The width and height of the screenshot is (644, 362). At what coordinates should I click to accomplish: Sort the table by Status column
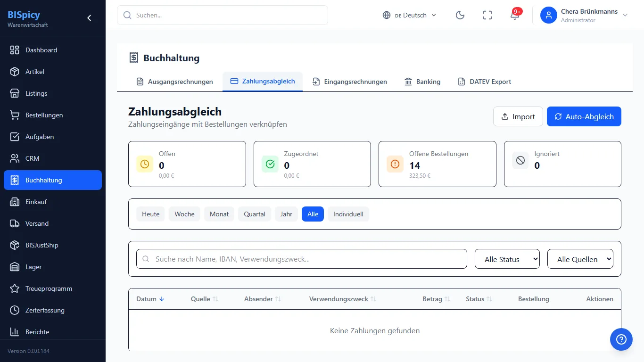(x=479, y=299)
